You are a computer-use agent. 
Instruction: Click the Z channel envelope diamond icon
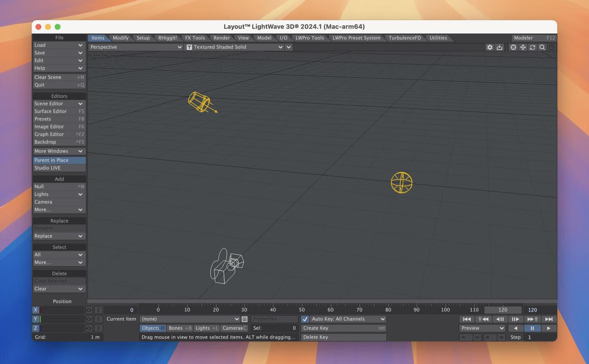click(89, 328)
